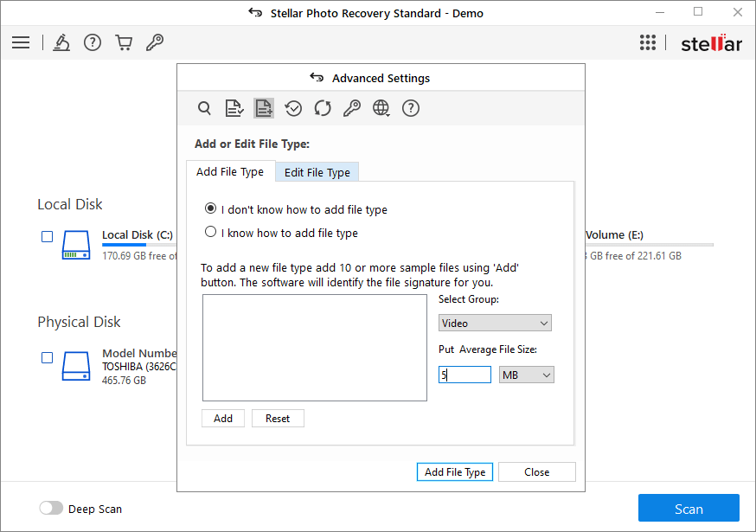
Task: Click the update refresh arrows icon
Action: coord(323,108)
